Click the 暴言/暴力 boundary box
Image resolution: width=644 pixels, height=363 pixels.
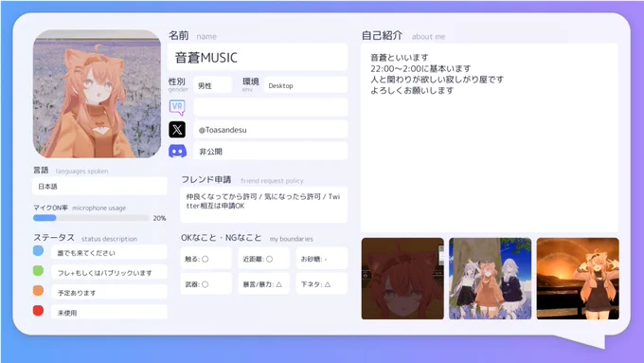pyautogui.click(x=263, y=283)
